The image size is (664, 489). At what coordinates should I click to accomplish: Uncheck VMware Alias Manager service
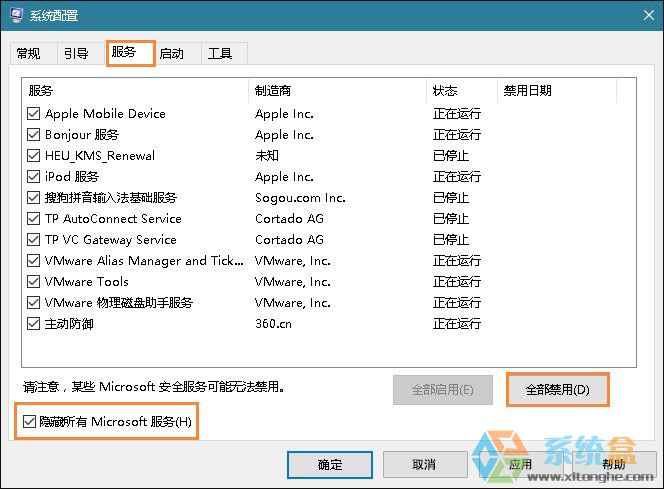33,260
